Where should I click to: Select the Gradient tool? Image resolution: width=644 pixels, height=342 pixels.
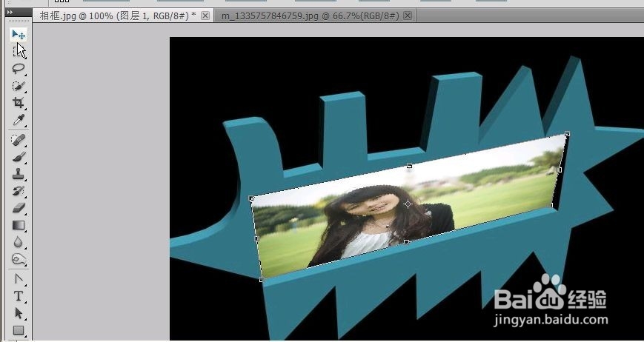click(19, 225)
